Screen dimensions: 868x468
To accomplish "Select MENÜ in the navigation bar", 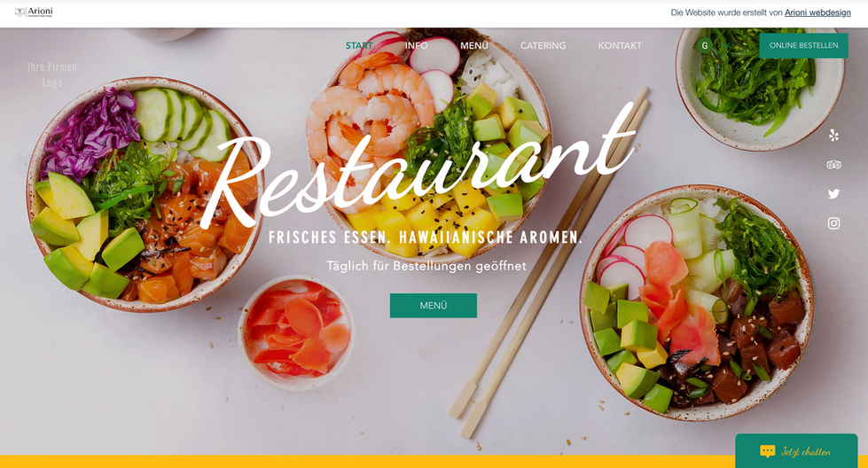I will click(474, 45).
